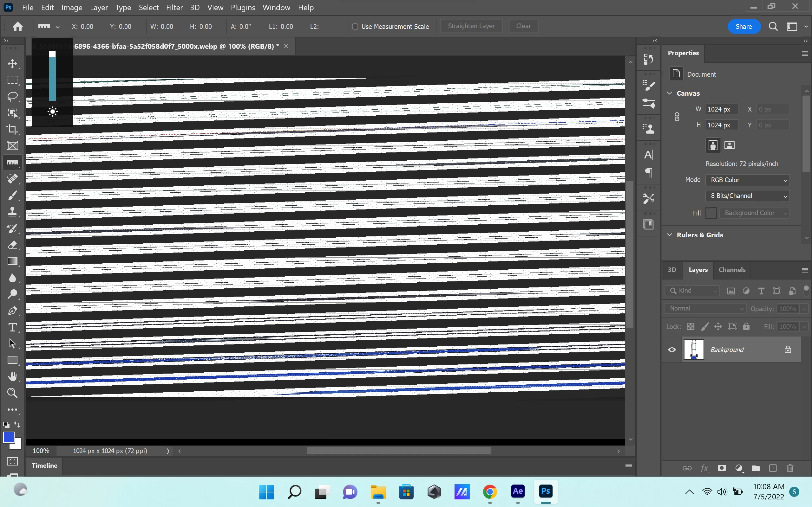
Task: Select the Eraser tool
Action: pyautogui.click(x=12, y=245)
